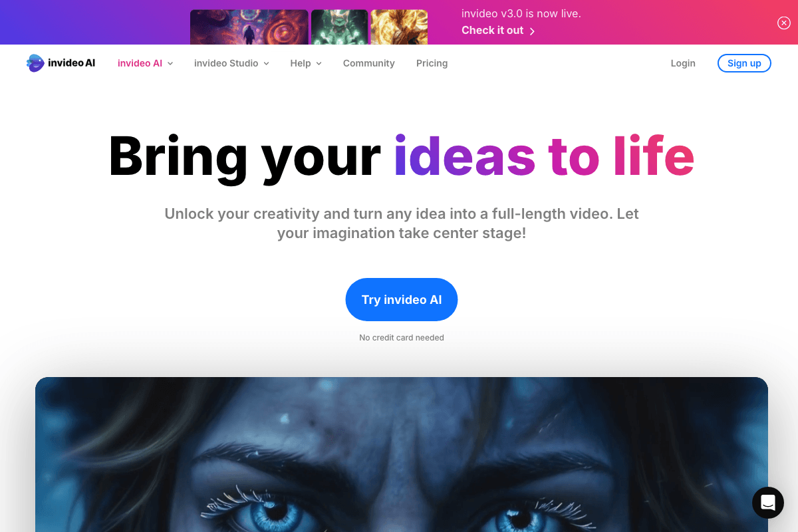Image resolution: width=798 pixels, height=532 pixels.
Task: Expand the invideo AI dropdown chevron
Action: point(170,64)
